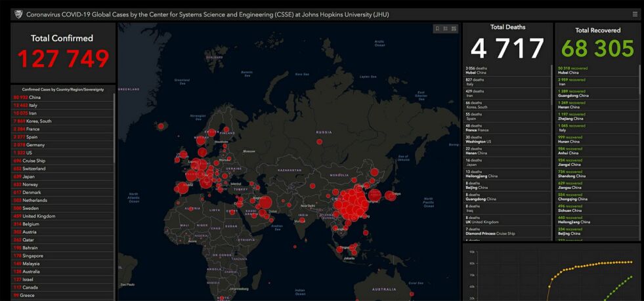Open the basemap gallery grid icon
The height and width of the screenshot is (301, 644).
pos(454,29)
